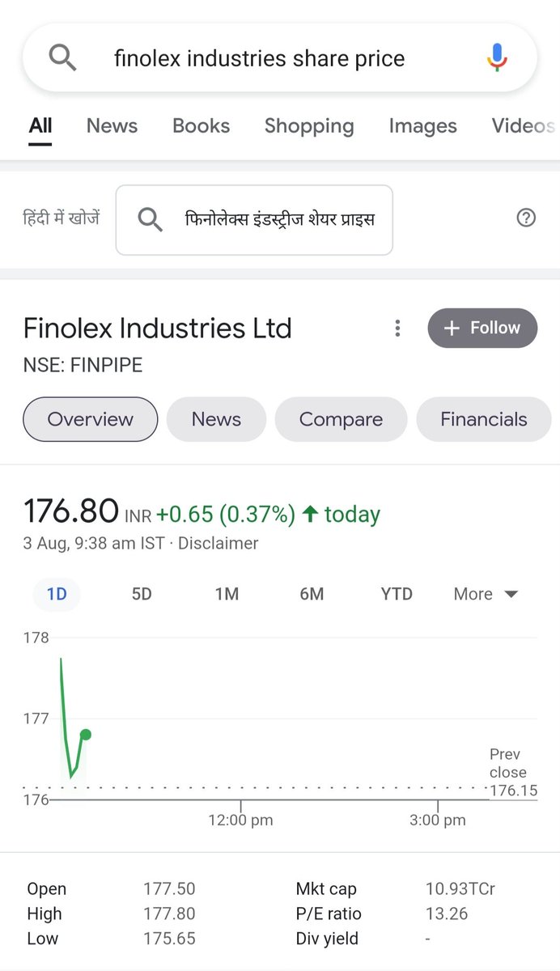Select the Compare chip
The height and width of the screenshot is (971, 560).
click(341, 419)
